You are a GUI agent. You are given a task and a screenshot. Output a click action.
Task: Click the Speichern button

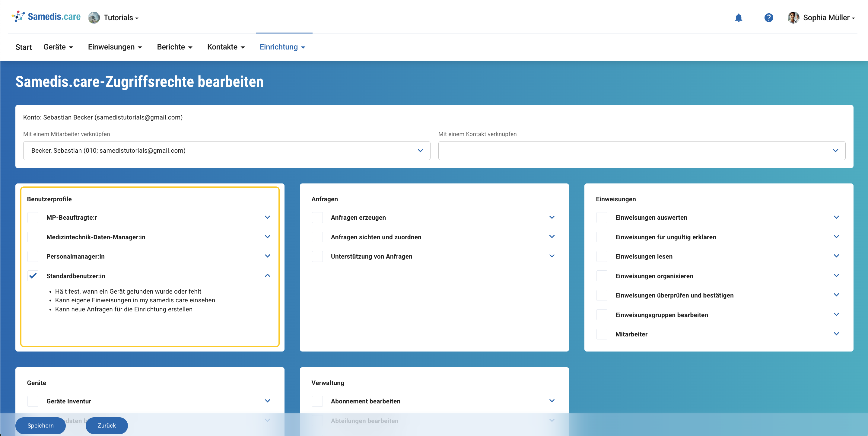click(x=40, y=425)
